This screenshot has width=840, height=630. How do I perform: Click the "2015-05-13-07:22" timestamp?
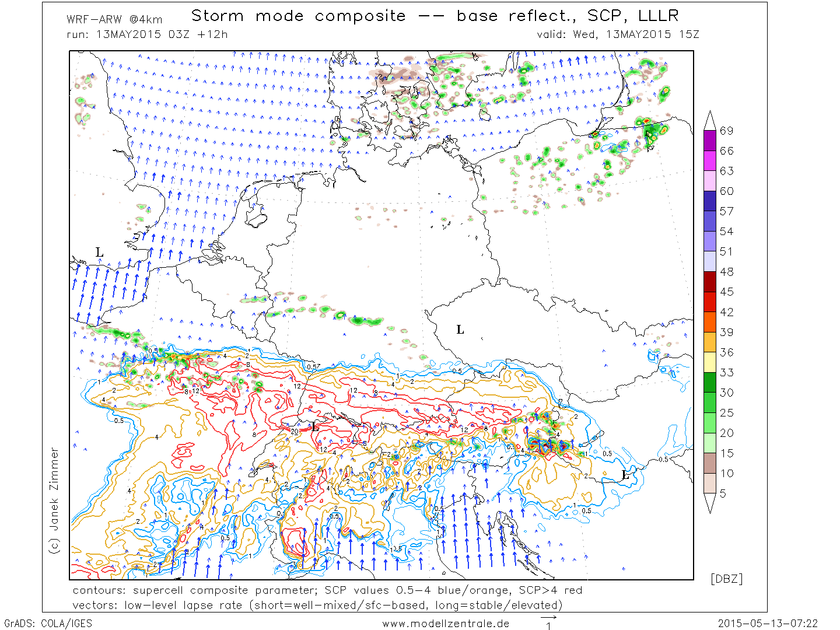click(768, 624)
